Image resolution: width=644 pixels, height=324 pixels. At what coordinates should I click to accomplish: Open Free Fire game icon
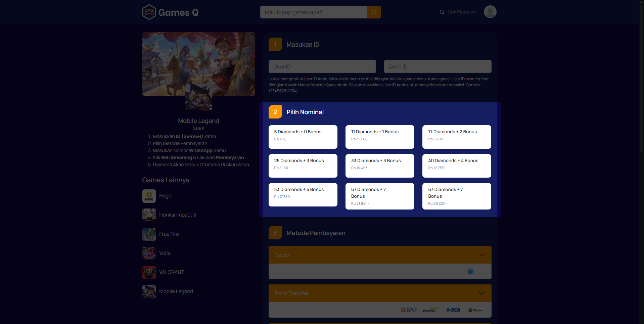[x=149, y=234]
